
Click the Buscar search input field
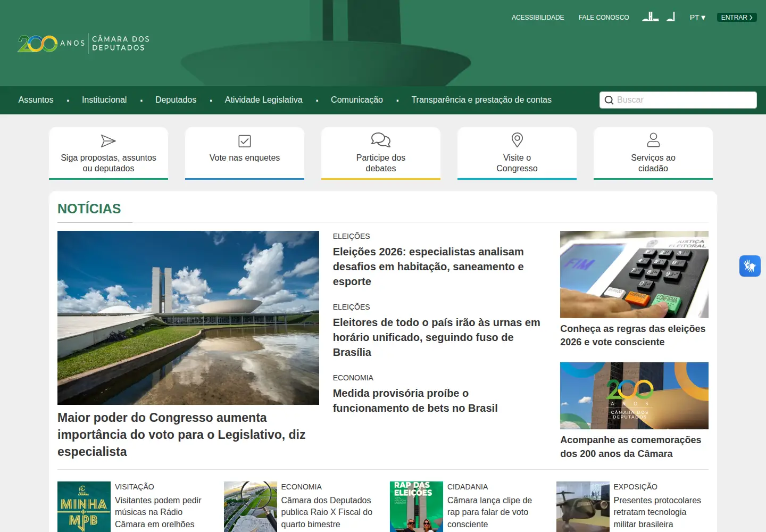[678, 100]
